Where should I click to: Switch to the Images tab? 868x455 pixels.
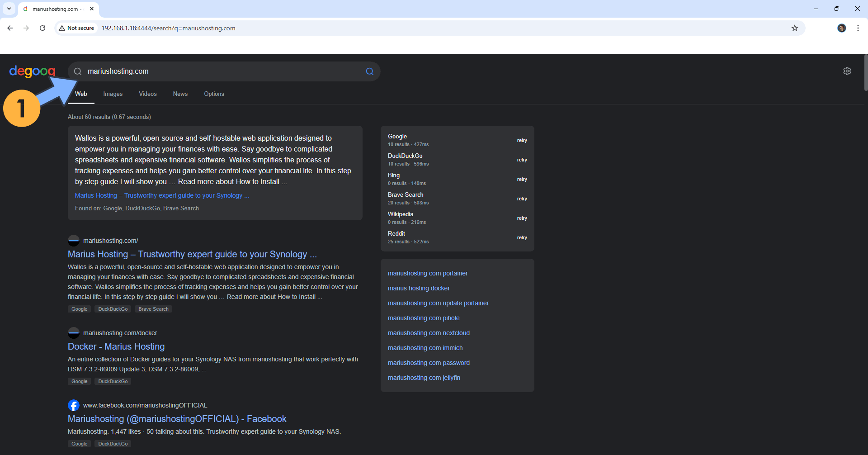point(113,94)
